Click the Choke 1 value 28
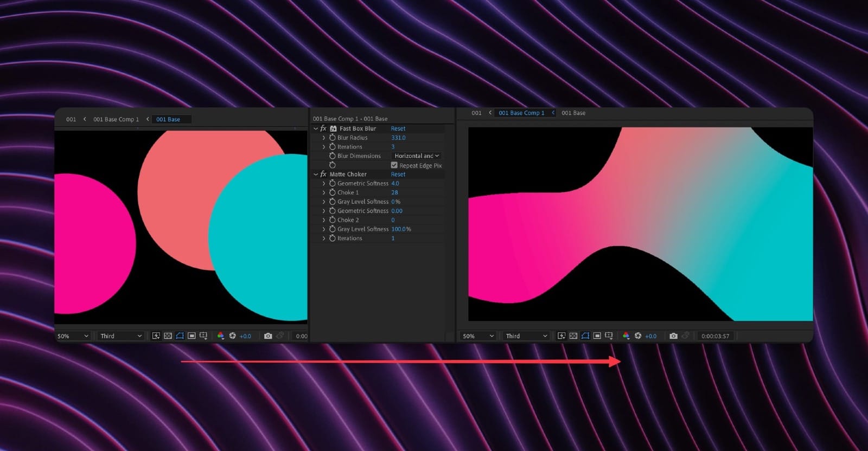Viewport: 868px width, 451px height. click(x=394, y=192)
